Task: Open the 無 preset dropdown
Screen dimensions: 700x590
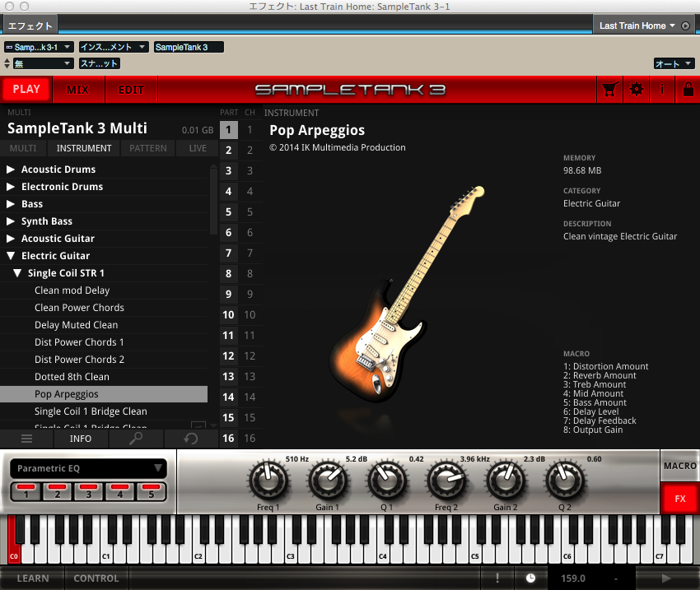Action: tap(43, 63)
